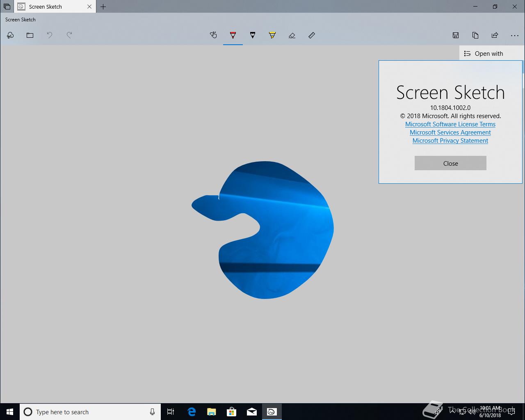Open Microsoft Privacy Statement link

[450, 141]
